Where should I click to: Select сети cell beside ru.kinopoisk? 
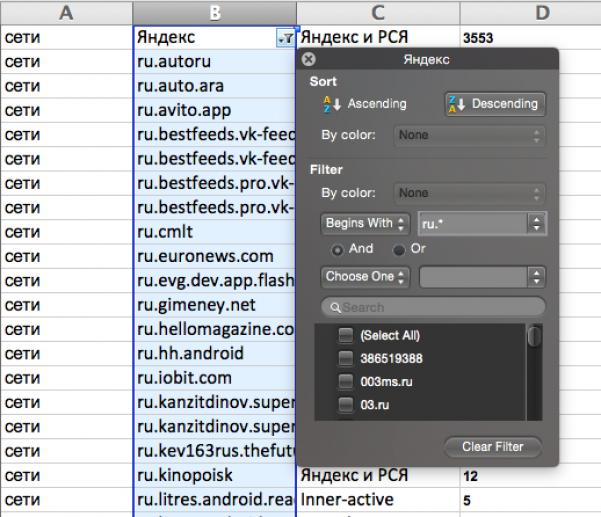click(x=66, y=475)
